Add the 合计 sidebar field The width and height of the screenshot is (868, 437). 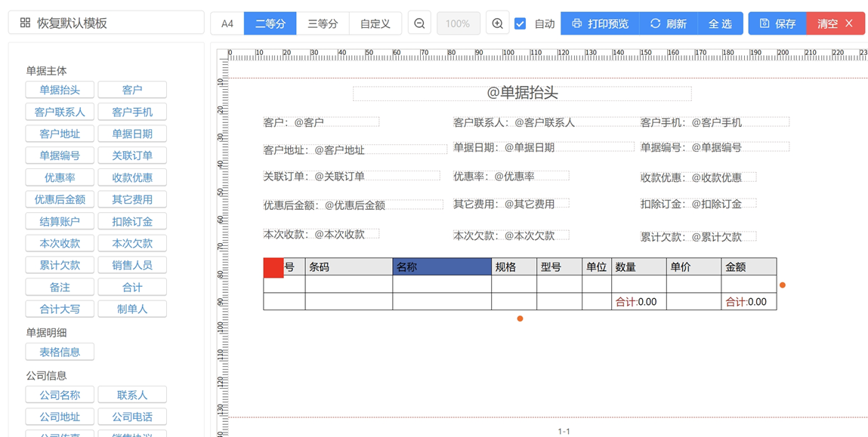tap(132, 287)
